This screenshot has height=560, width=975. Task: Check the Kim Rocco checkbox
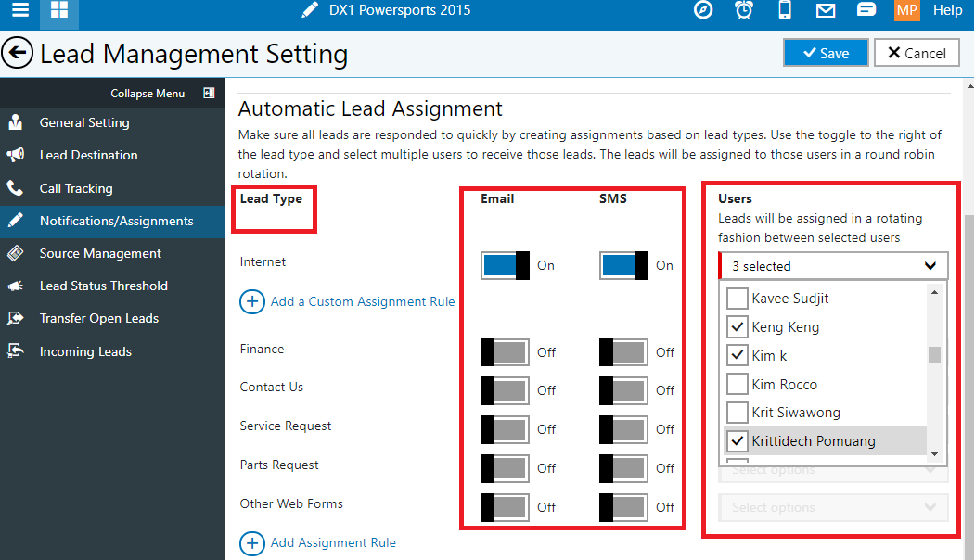(738, 384)
